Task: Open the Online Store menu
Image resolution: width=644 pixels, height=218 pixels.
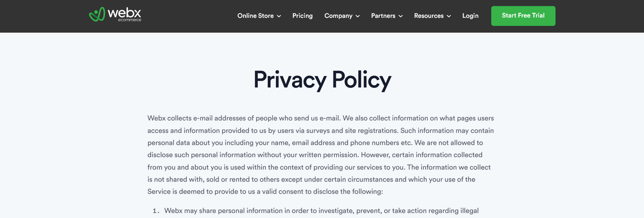Action: click(255, 16)
